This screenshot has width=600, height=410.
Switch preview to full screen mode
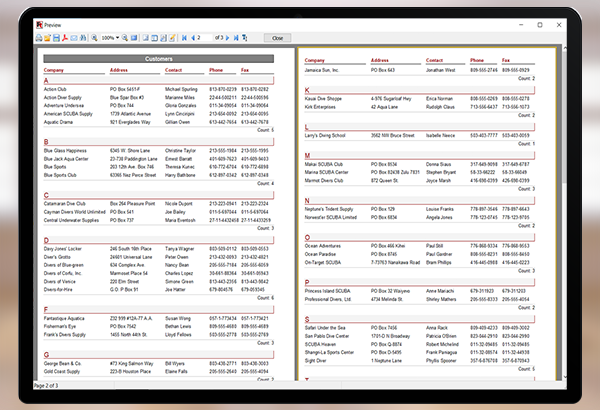134,37
